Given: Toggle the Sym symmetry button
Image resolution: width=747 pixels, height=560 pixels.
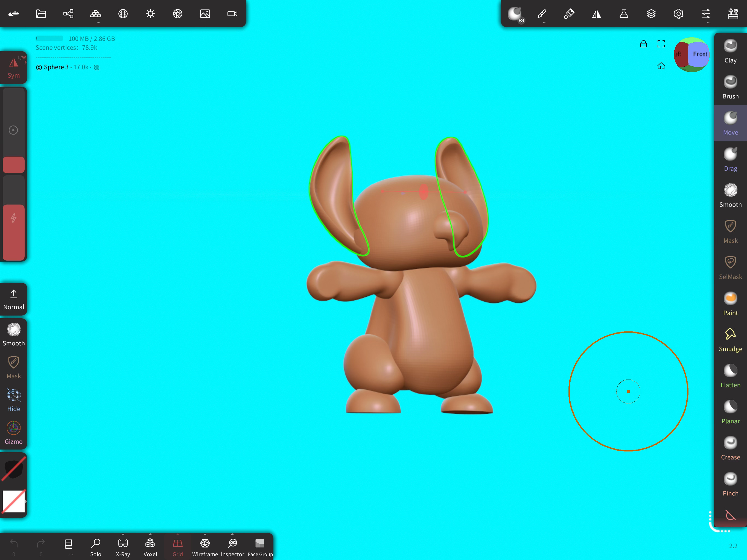Looking at the screenshot, I should (x=13, y=67).
